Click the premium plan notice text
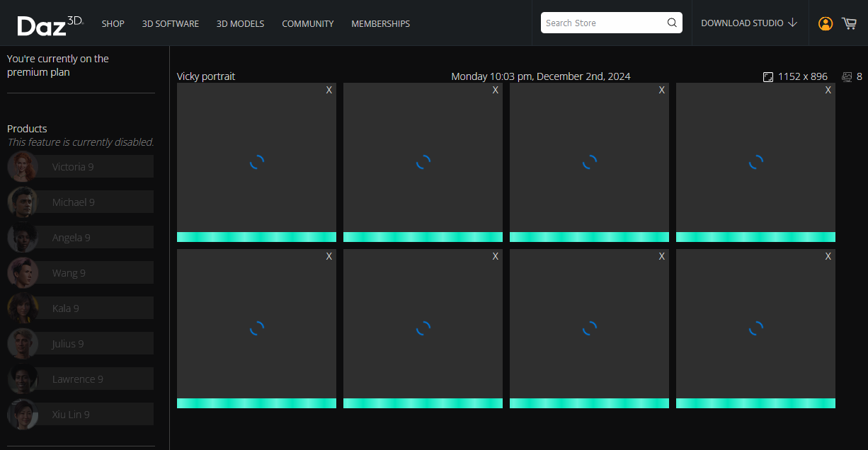This screenshot has width=868, height=450. [58, 65]
